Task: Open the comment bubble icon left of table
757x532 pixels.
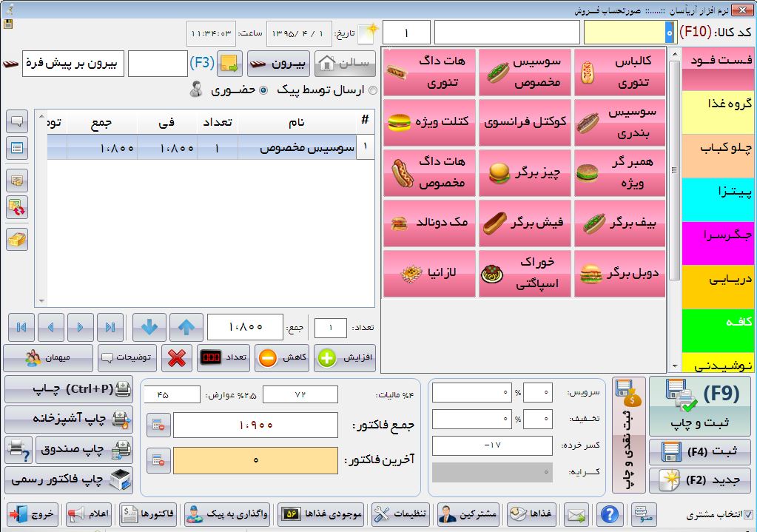Action: 17,121
